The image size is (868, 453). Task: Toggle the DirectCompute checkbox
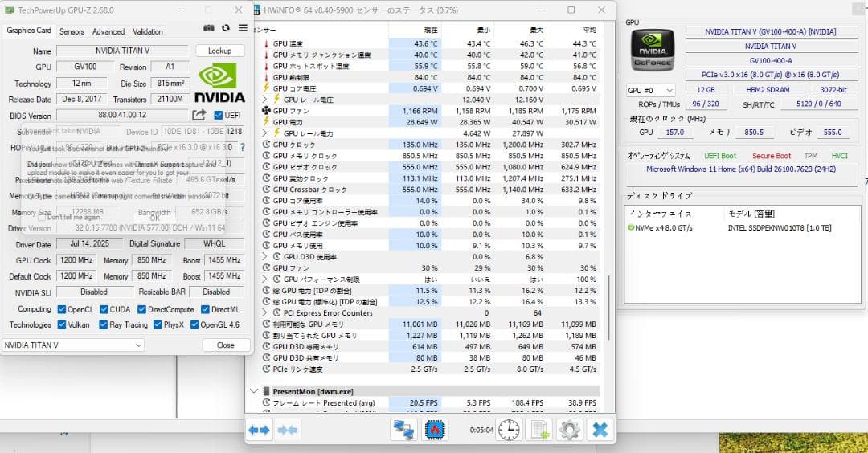pos(141,309)
